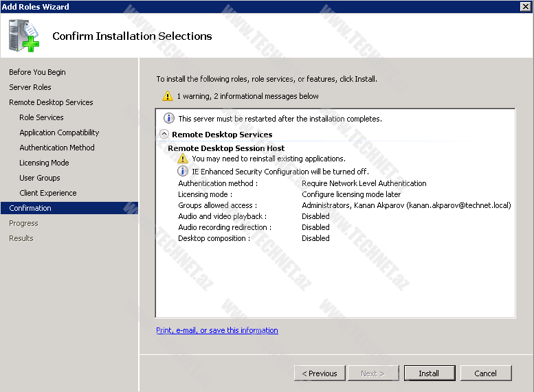Click warning icon beside reinstall applications message

click(x=183, y=159)
